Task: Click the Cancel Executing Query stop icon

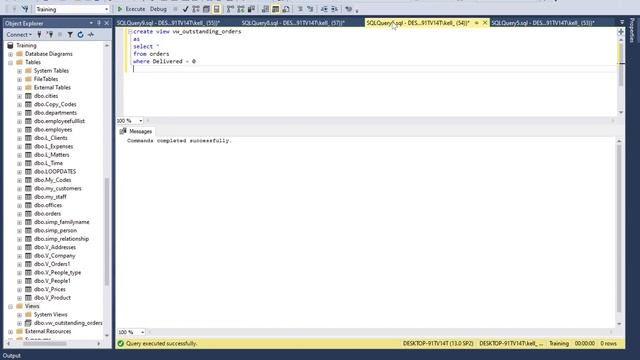Action: coord(176,9)
